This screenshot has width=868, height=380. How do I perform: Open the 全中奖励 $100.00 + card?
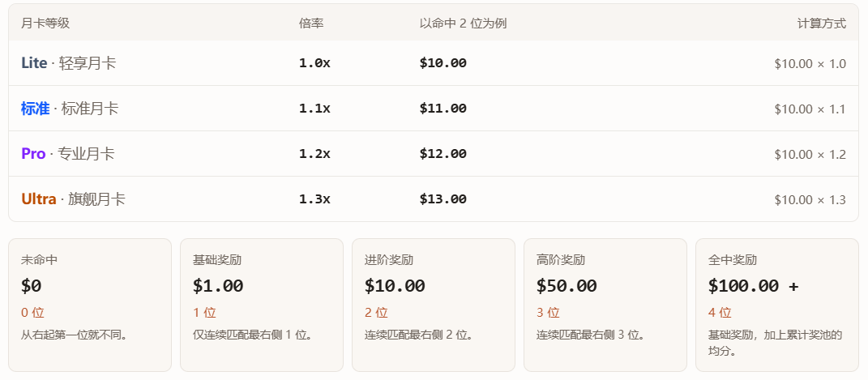(776, 305)
